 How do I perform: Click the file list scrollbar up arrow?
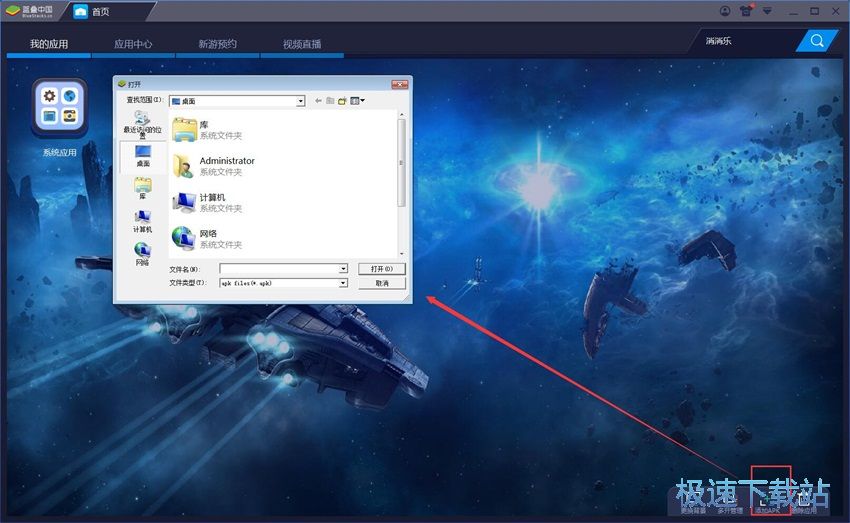pyautogui.click(x=401, y=114)
